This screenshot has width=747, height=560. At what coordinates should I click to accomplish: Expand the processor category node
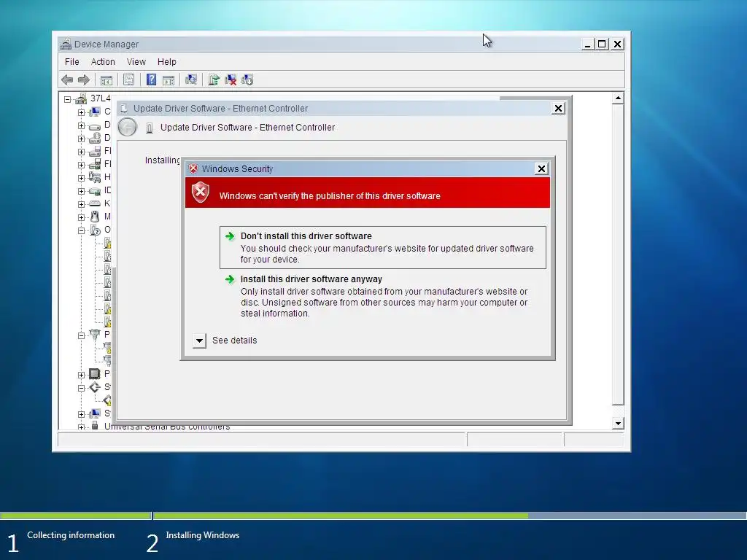(x=81, y=375)
